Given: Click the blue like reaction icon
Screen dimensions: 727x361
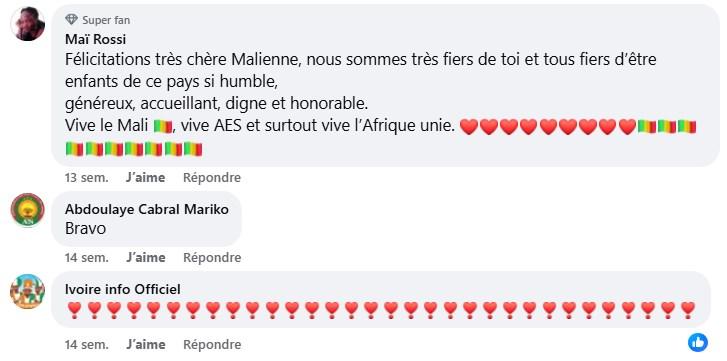Looking at the screenshot, I should pos(698,342).
